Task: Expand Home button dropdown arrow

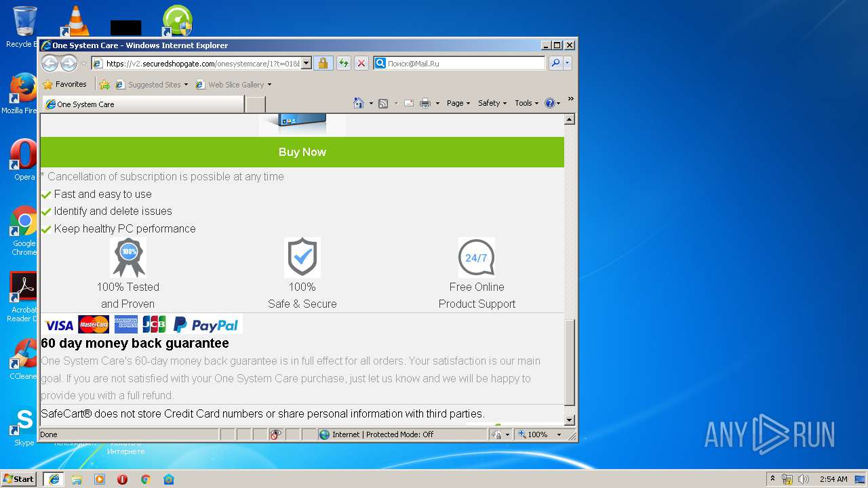Action: click(371, 103)
